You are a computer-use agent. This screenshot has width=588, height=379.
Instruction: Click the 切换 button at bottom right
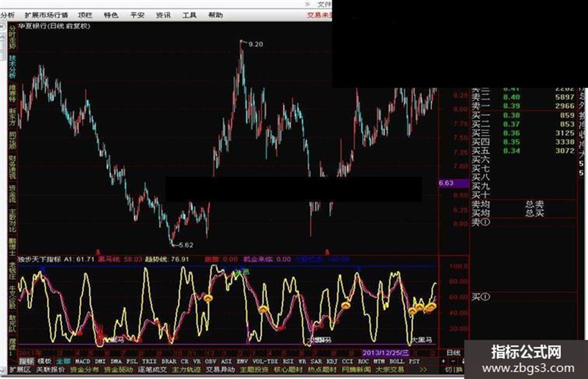(454, 370)
